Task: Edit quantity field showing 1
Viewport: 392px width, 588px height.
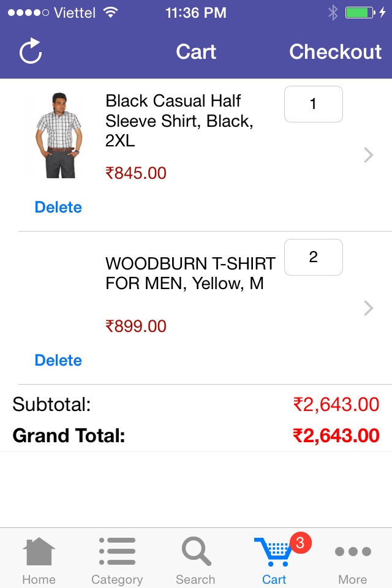Action: [313, 104]
